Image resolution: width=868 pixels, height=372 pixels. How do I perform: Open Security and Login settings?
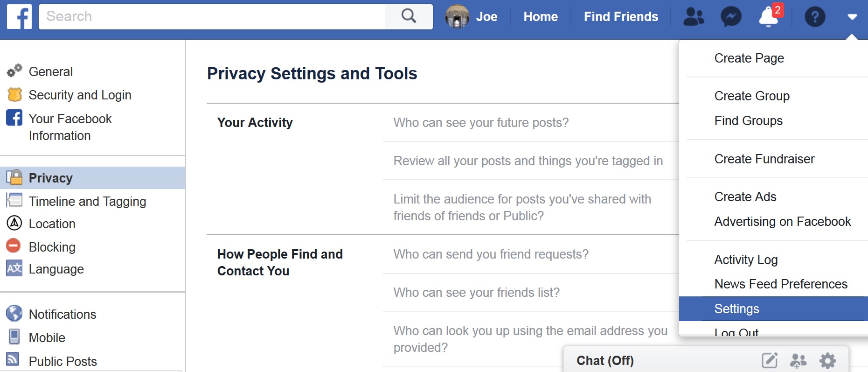tap(80, 95)
